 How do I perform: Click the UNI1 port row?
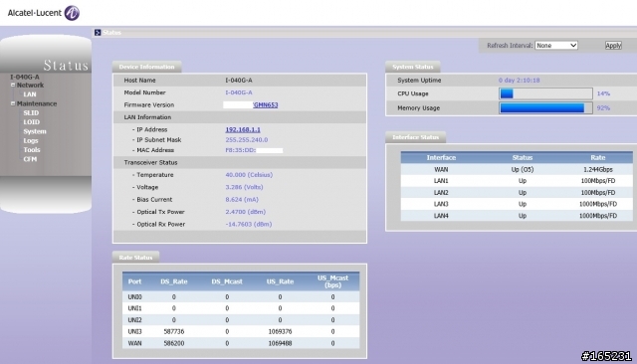click(241, 308)
